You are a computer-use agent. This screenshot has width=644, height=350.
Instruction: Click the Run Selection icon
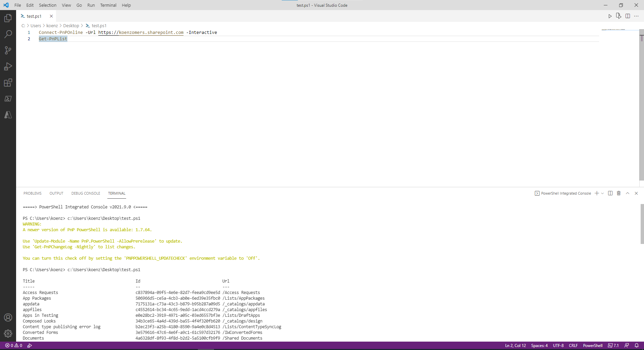tap(619, 16)
